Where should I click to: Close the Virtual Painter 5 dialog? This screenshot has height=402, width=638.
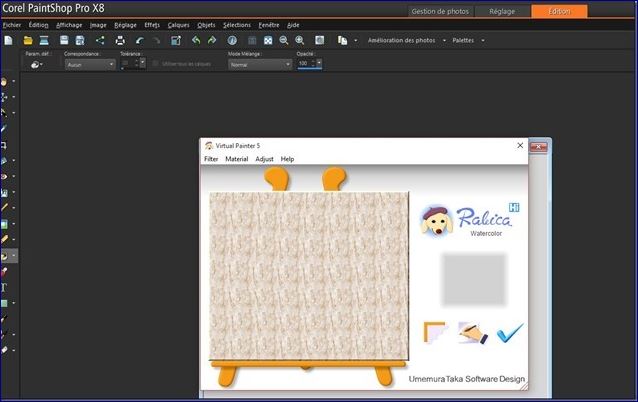tap(520, 146)
